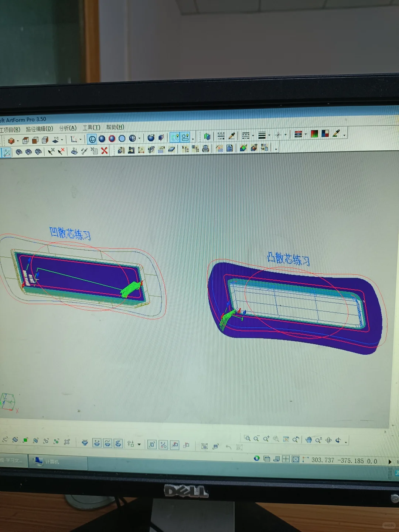The width and height of the screenshot is (399, 532).
Task: Open the 工具(T) menu
Action: click(91, 128)
